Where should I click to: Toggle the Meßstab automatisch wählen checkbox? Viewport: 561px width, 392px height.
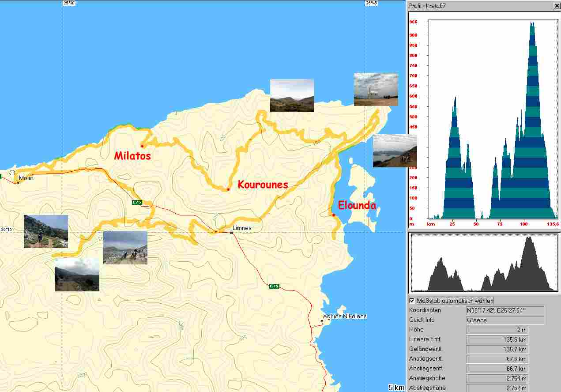412,301
